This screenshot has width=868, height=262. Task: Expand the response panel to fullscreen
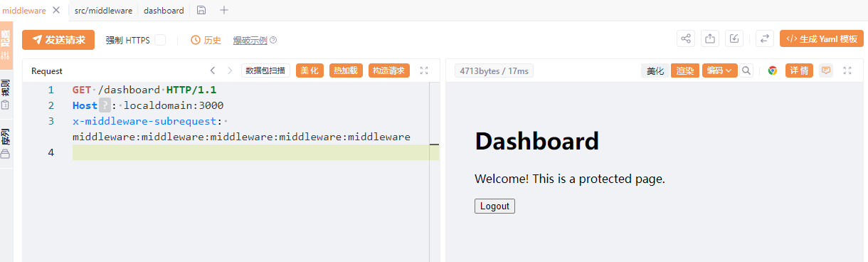point(847,70)
